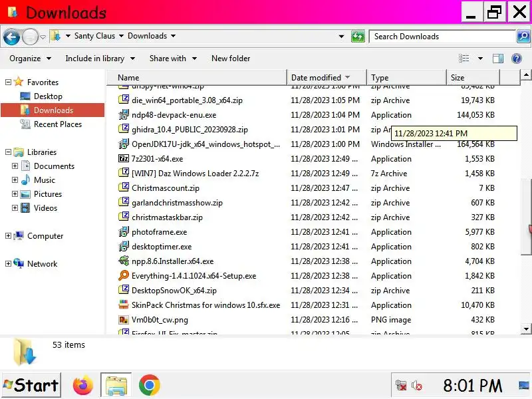
Task: Toggle the preview pane icon
Action: [498, 59]
